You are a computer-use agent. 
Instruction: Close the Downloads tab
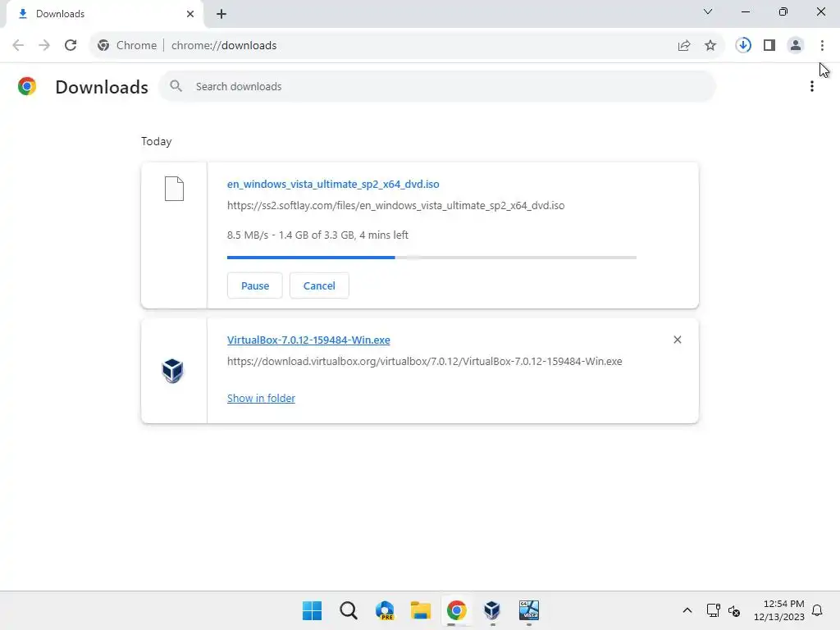click(x=190, y=14)
